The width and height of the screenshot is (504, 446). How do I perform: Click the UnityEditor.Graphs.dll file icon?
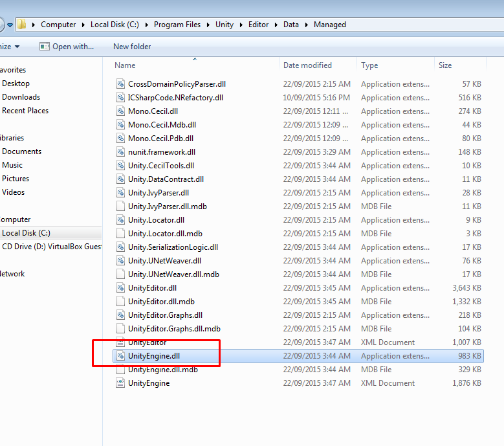(120, 315)
